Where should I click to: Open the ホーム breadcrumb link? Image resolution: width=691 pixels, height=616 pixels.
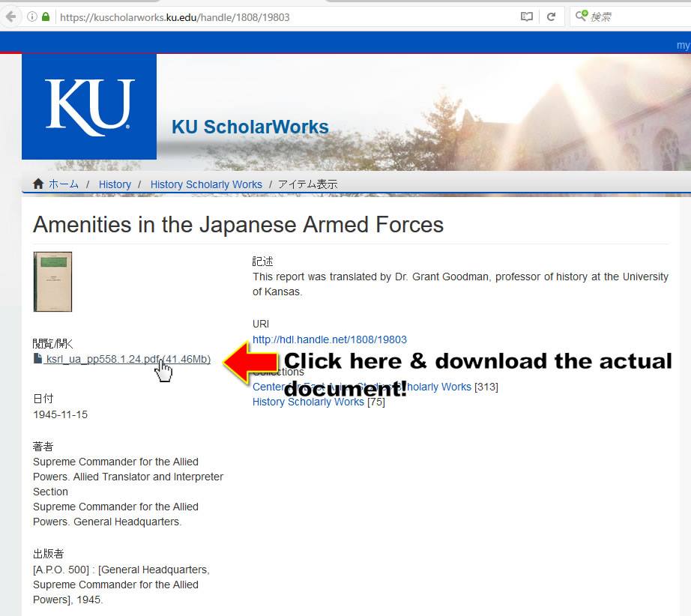coord(64,184)
